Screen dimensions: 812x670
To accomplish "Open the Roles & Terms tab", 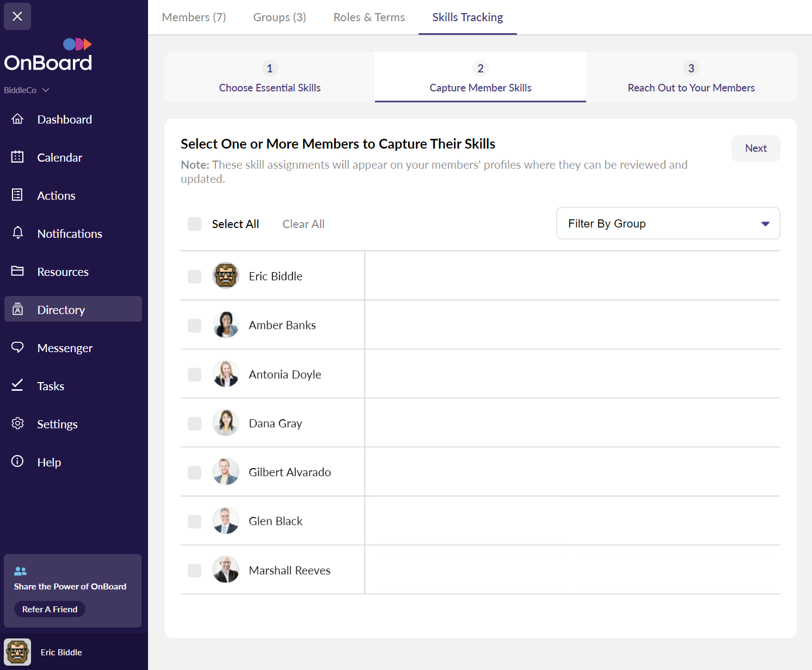I will [369, 17].
